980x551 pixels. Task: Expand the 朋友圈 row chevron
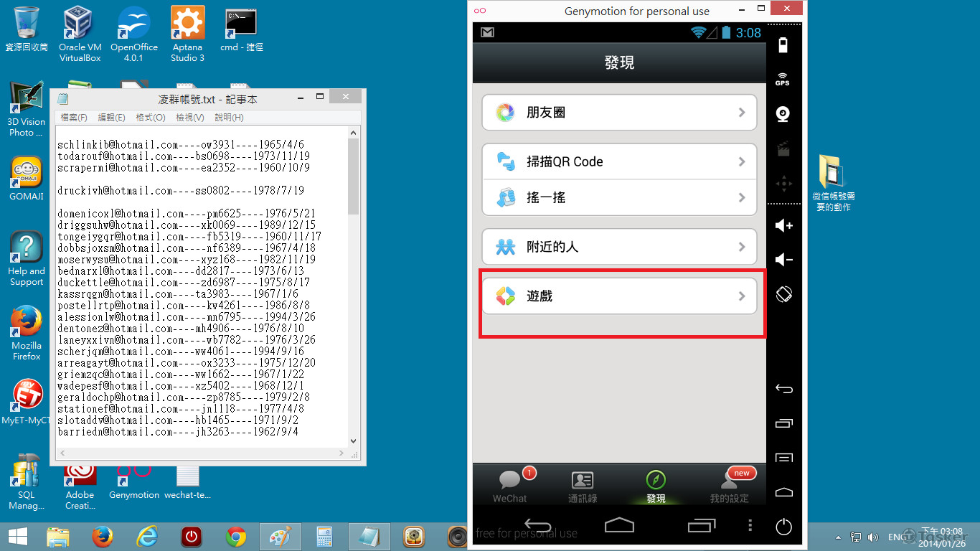pyautogui.click(x=742, y=112)
